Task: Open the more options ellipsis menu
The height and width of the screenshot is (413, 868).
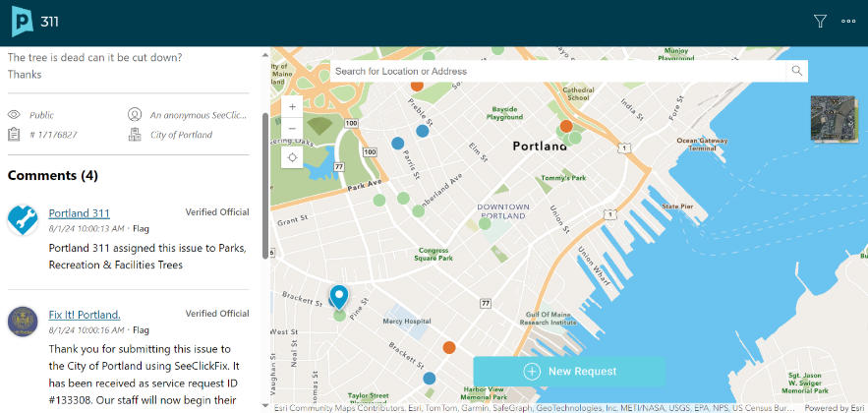Action: 848,22
